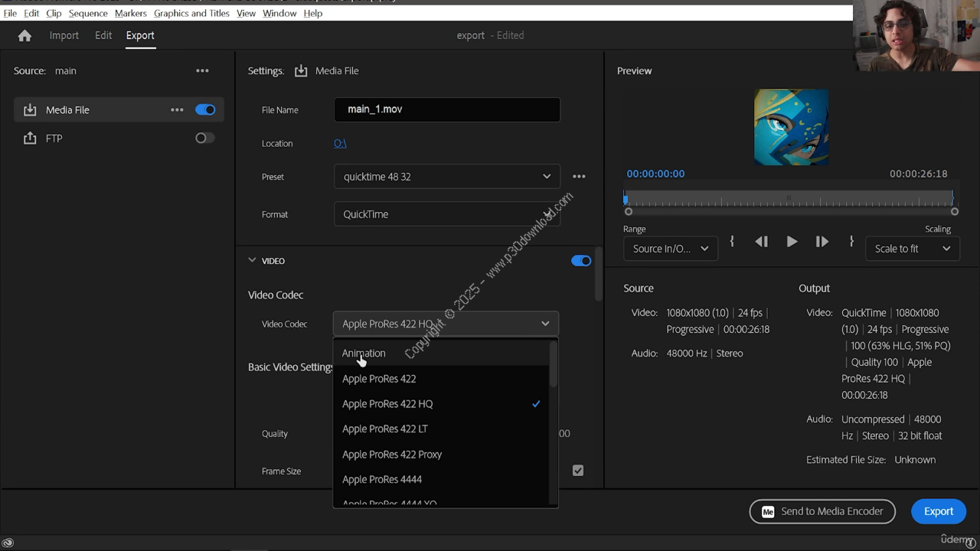
Task: Switch to the Import tab
Action: click(64, 35)
